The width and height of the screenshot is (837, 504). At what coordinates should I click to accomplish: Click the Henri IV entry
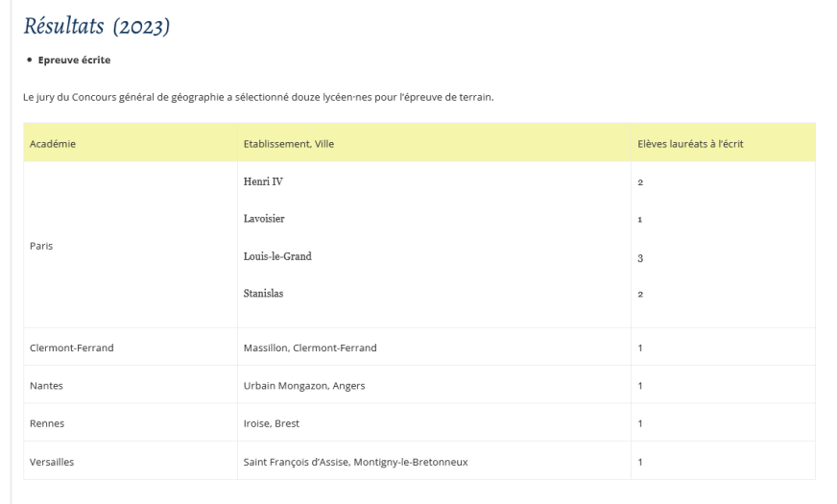tap(263, 181)
